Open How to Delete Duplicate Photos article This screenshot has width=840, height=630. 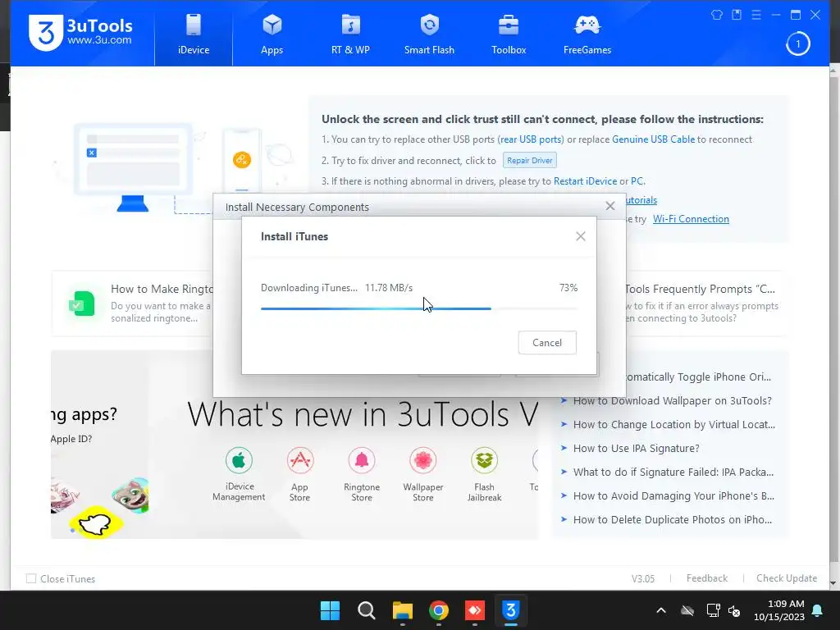(673, 519)
